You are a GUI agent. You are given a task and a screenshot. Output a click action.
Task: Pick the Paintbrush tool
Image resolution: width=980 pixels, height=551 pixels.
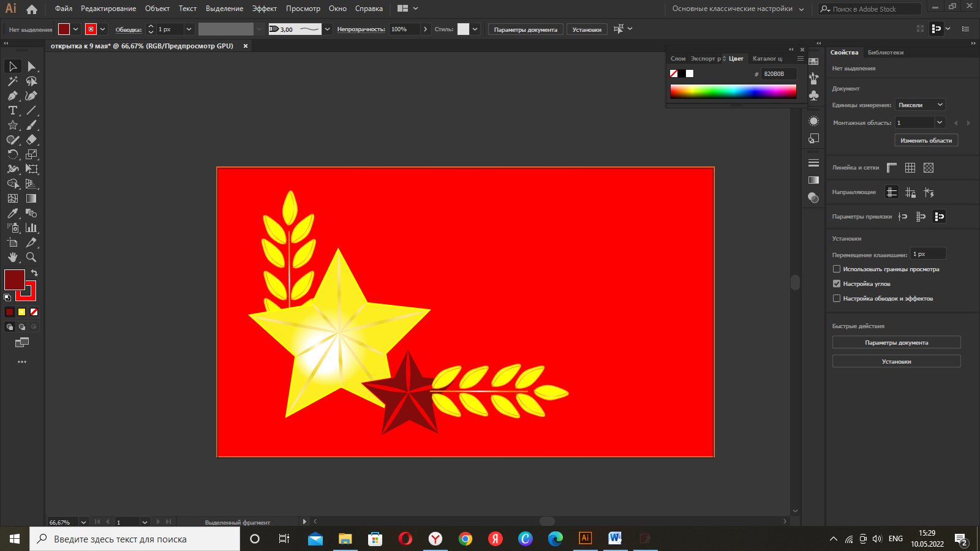[x=31, y=125]
